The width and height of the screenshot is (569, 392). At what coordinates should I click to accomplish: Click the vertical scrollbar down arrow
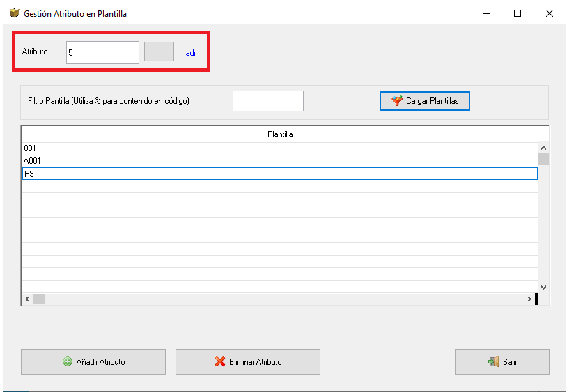[x=543, y=287]
